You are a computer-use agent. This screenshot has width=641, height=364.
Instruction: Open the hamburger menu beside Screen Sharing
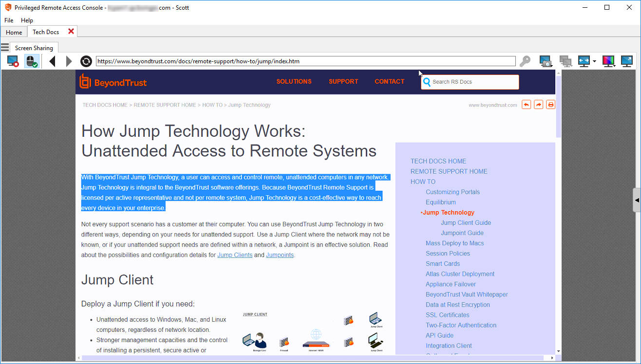pyautogui.click(x=5, y=47)
